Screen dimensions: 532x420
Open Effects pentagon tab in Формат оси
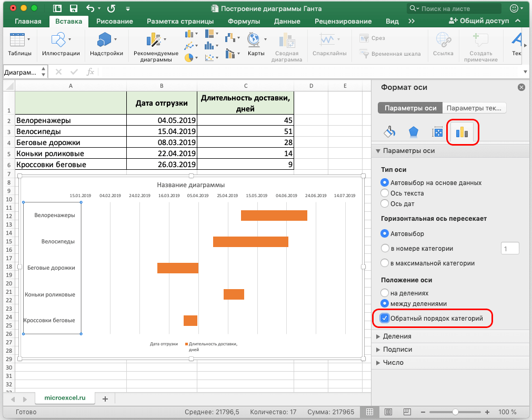click(x=413, y=132)
